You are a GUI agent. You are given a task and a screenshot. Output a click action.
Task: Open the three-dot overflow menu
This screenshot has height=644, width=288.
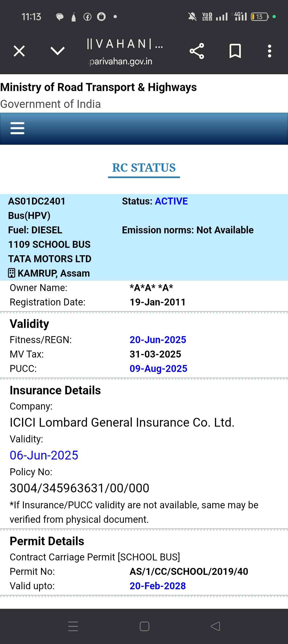point(270,51)
